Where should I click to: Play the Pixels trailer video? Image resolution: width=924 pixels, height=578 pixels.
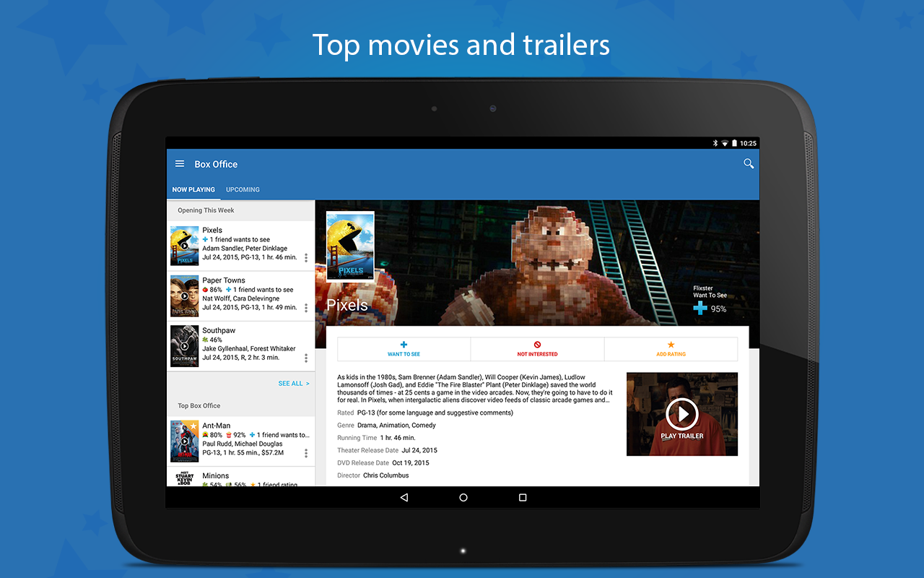[682, 414]
